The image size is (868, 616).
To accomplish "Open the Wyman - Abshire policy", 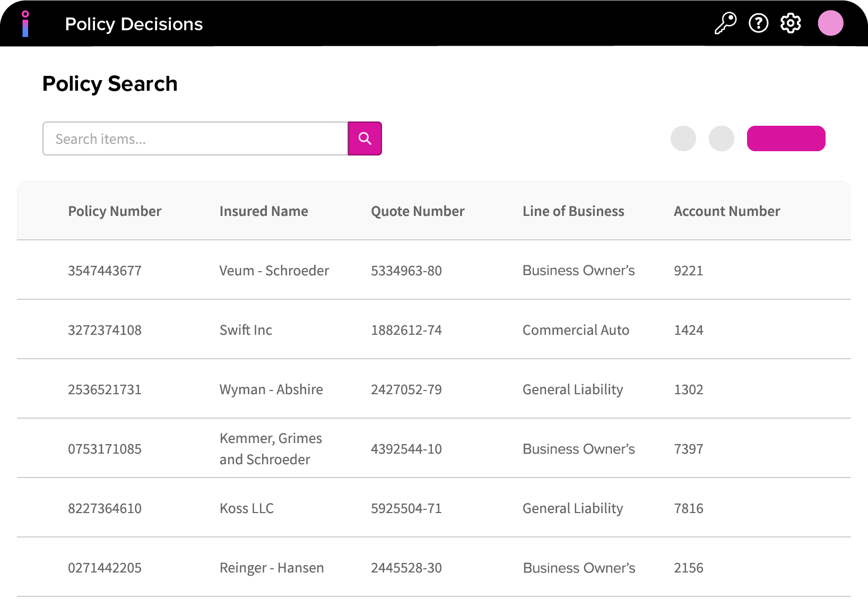I will (x=271, y=389).
